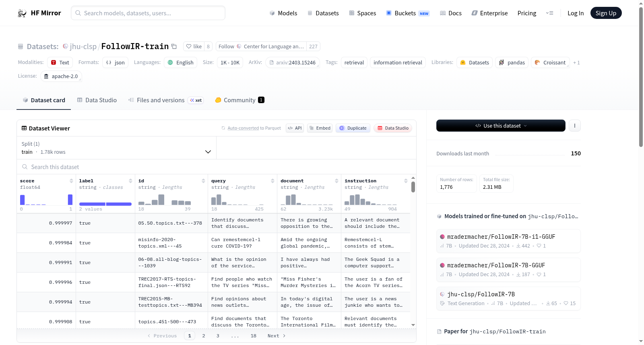644x345 pixels.
Task: Like this dataset
Action: click(194, 46)
